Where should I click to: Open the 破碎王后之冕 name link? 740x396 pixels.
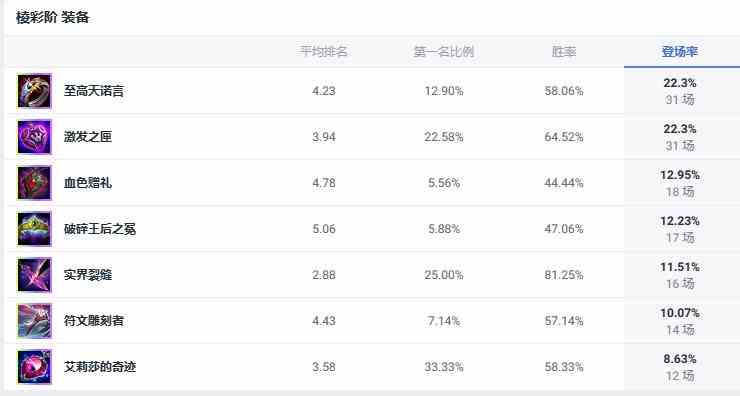[100, 229]
